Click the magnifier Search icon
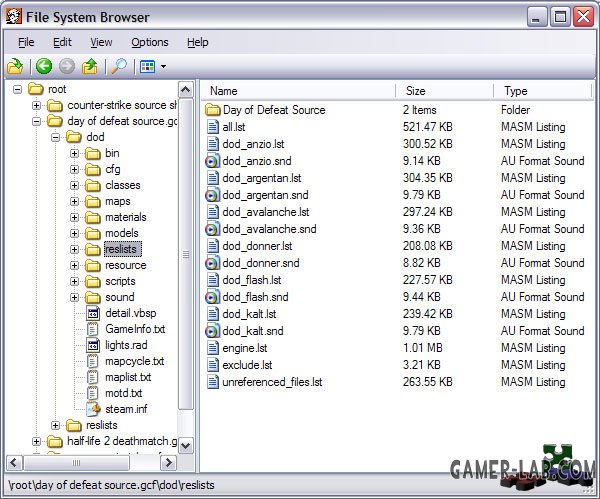 119,67
